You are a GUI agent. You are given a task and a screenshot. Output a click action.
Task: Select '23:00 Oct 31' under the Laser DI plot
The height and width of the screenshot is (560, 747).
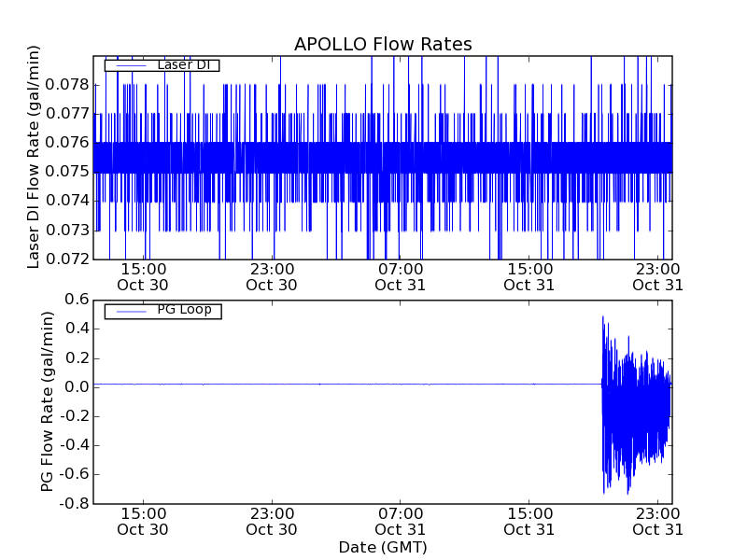658,277
